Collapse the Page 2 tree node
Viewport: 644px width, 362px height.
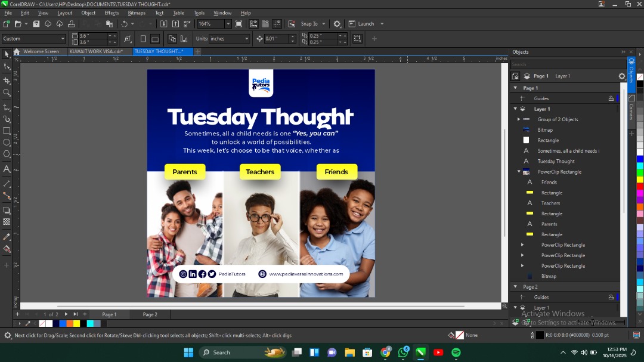click(515, 287)
